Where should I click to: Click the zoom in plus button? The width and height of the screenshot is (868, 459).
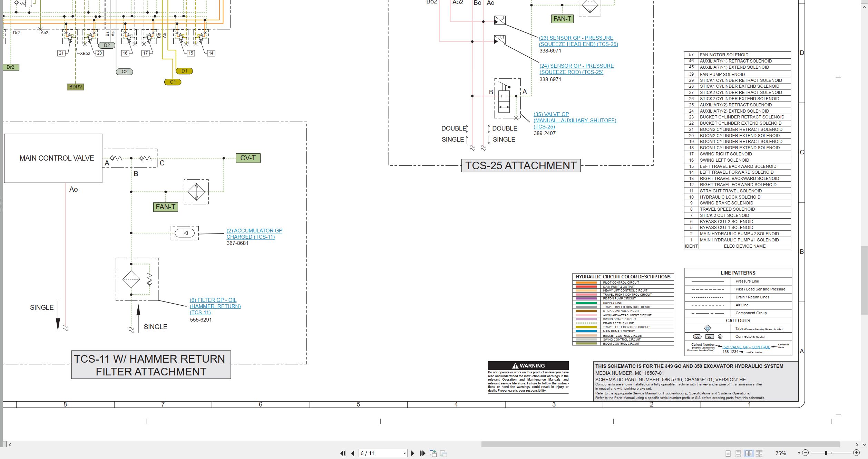click(x=856, y=453)
